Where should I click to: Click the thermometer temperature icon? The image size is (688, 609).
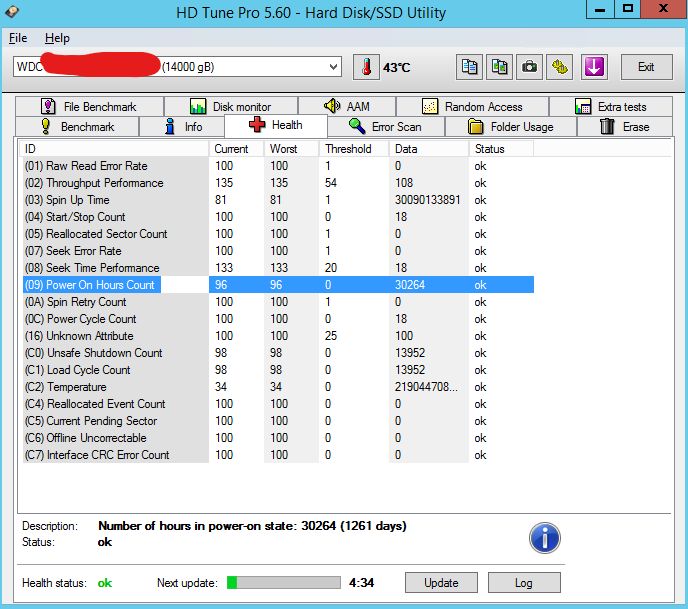coord(366,67)
